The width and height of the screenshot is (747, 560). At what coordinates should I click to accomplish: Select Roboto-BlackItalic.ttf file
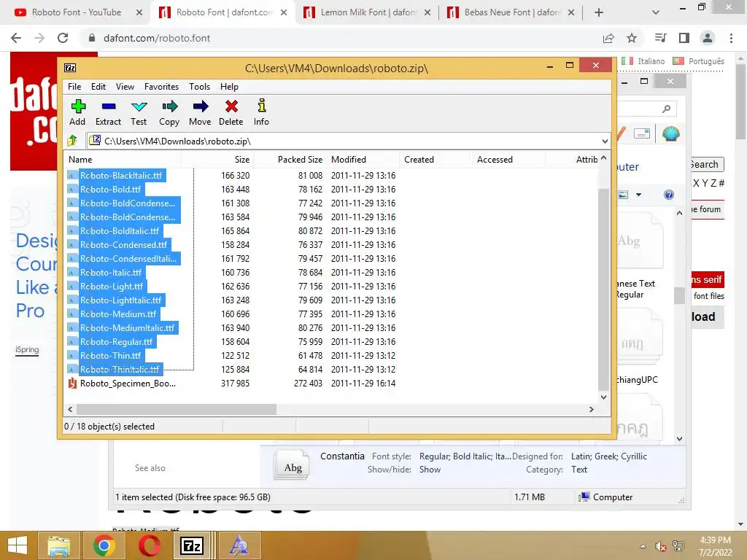(121, 175)
